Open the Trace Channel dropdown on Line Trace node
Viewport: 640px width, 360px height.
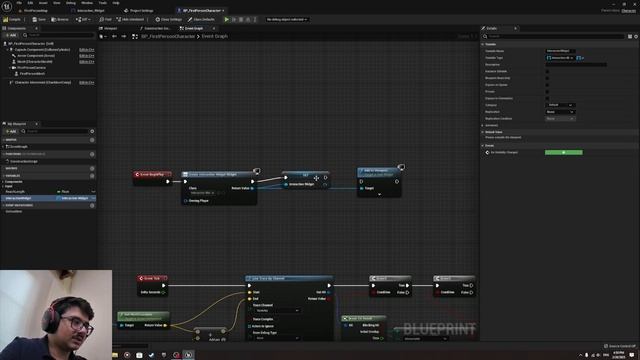pos(277,311)
